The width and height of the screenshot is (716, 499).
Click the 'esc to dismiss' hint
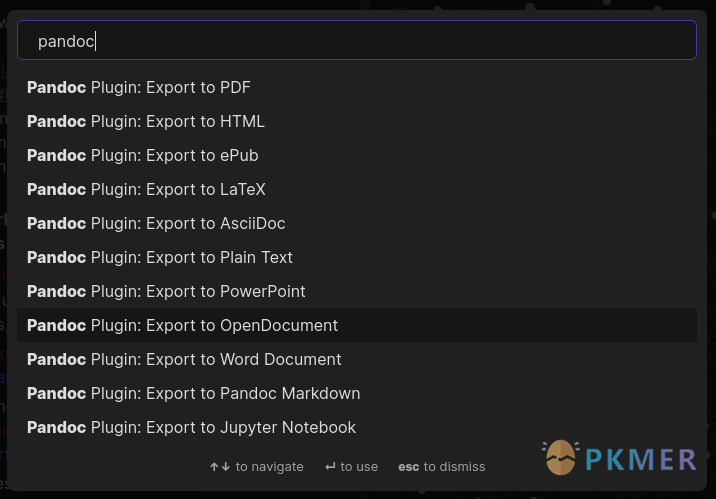click(x=441, y=467)
